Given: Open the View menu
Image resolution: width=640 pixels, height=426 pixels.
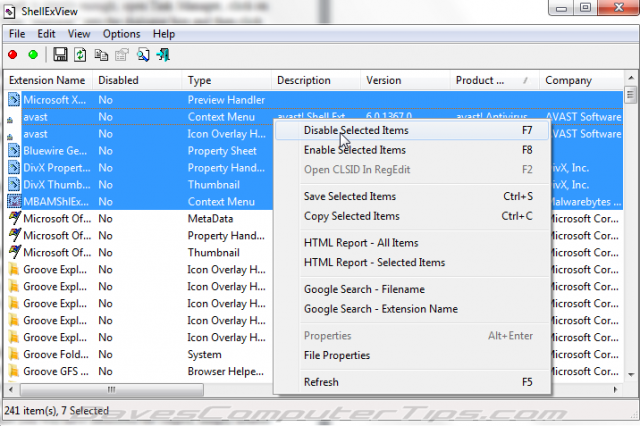Looking at the screenshot, I should click(x=79, y=34).
